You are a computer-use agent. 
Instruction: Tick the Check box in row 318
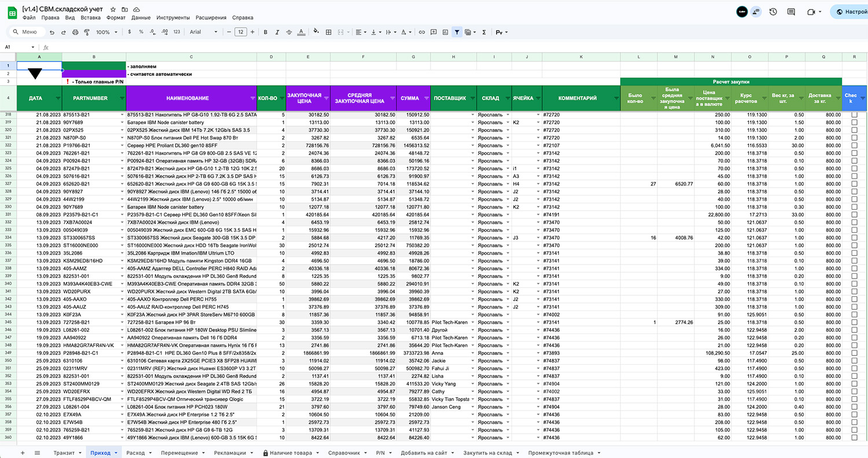854,115
